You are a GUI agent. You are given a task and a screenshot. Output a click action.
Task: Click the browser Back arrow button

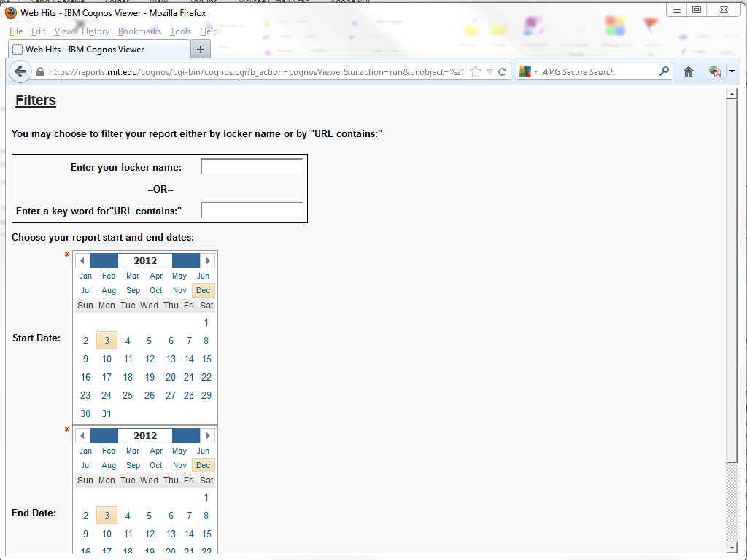[20, 71]
